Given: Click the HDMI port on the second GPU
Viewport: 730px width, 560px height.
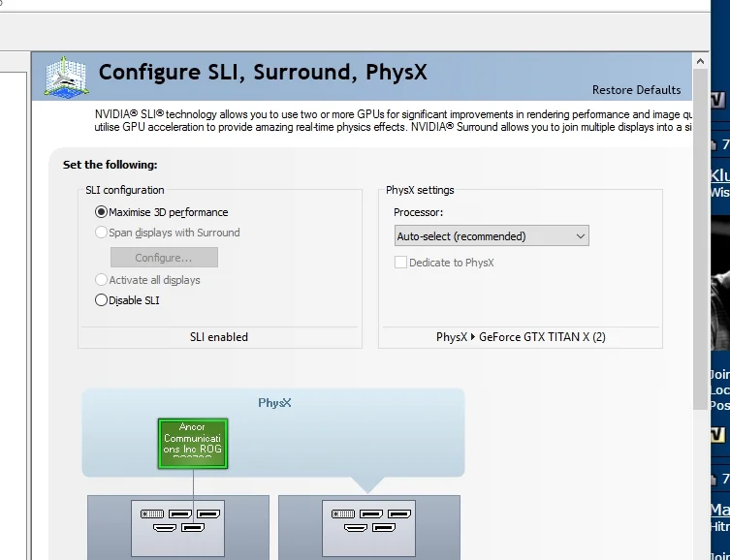Looking at the screenshot, I should pyautogui.click(x=356, y=528).
